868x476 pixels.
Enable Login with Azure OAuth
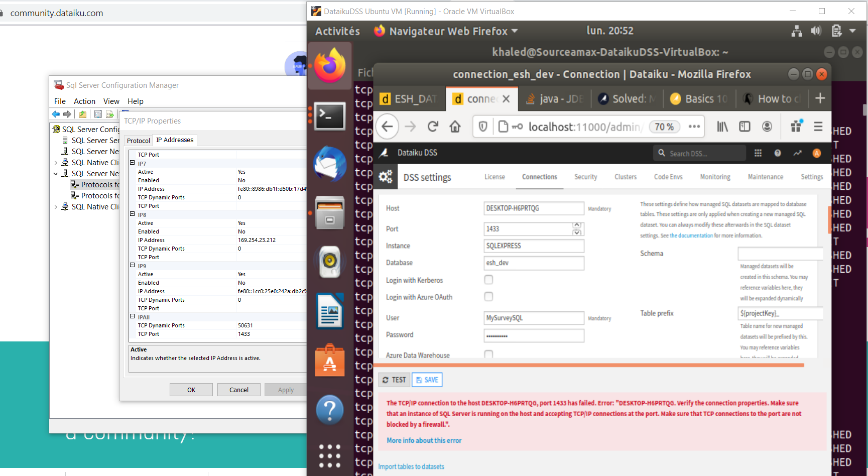pyautogui.click(x=488, y=297)
